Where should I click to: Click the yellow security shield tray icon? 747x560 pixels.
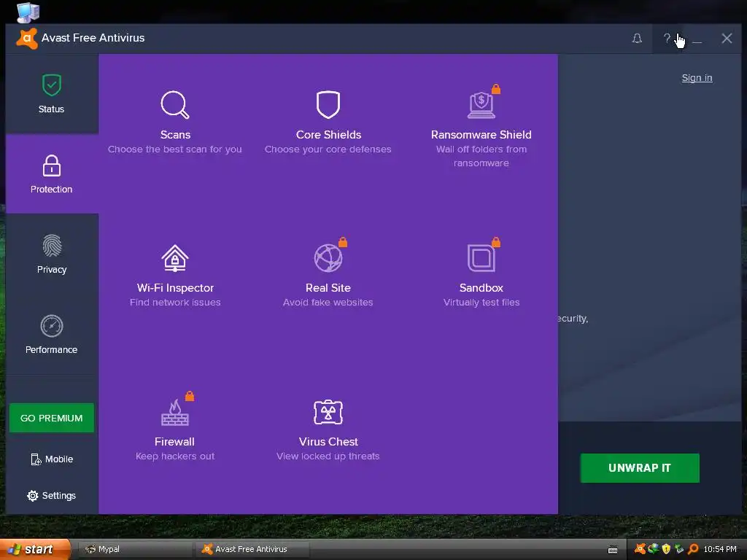coord(666,549)
